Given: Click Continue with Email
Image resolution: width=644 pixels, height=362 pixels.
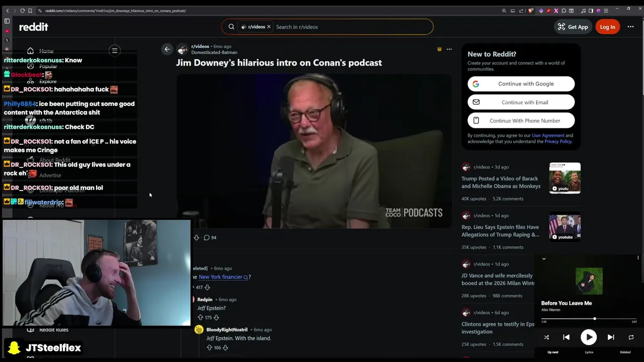Looking at the screenshot, I should pos(521,103).
